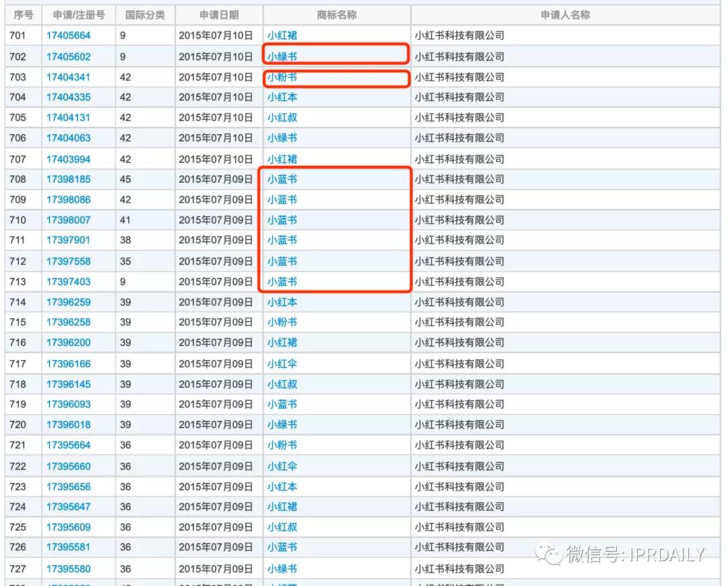Viewport: 728px width, 586px height.
Task: Open application 17395664 in row 721
Action: (x=68, y=445)
